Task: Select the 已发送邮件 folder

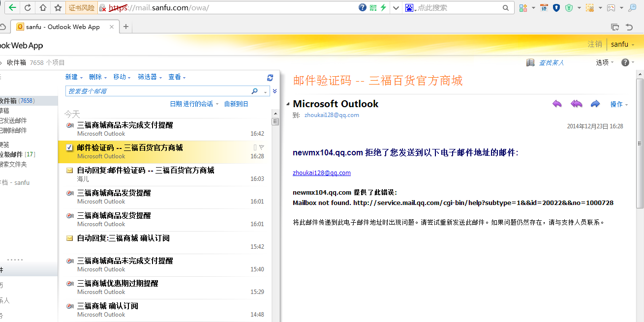Action: 14,120
